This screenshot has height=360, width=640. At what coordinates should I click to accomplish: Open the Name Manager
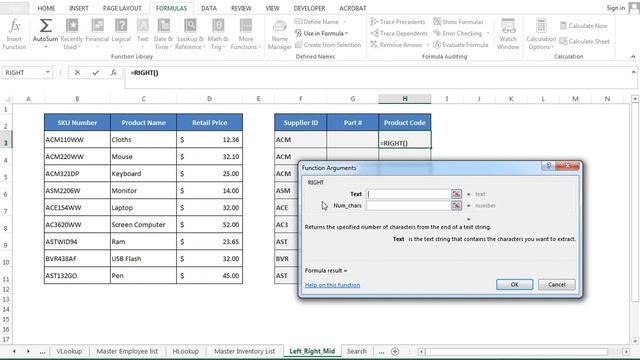[x=280, y=35]
